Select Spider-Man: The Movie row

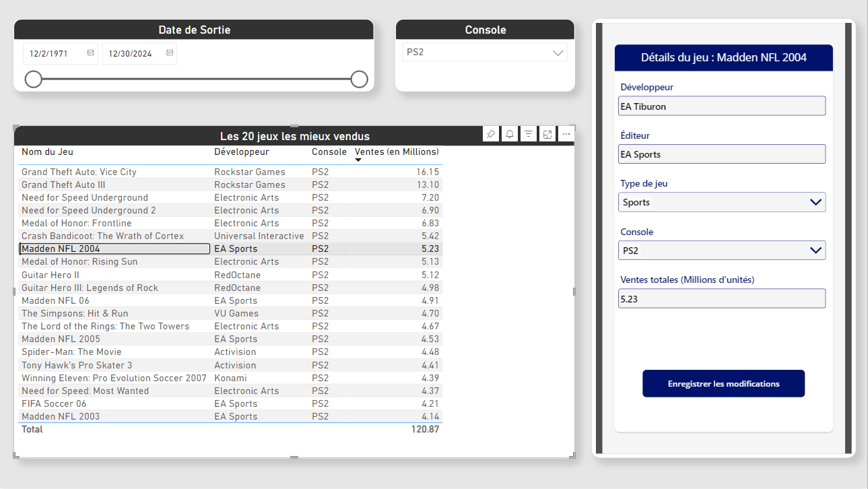point(230,352)
